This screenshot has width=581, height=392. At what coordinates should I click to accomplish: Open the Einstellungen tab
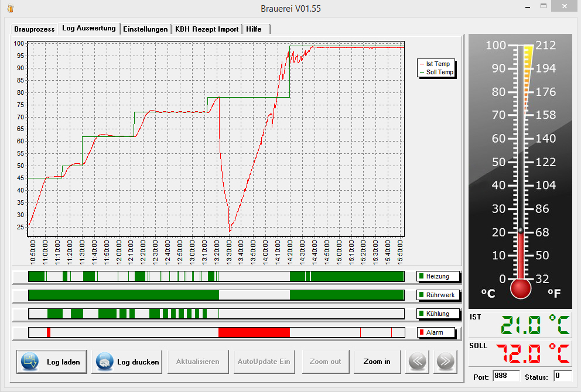[145, 29]
